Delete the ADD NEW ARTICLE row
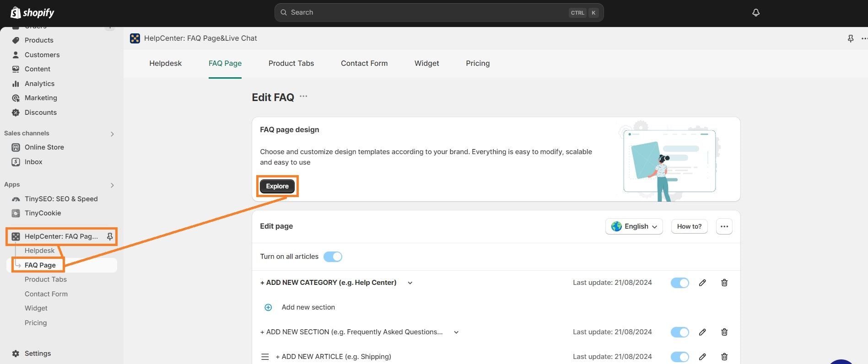 tap(724, 357)
